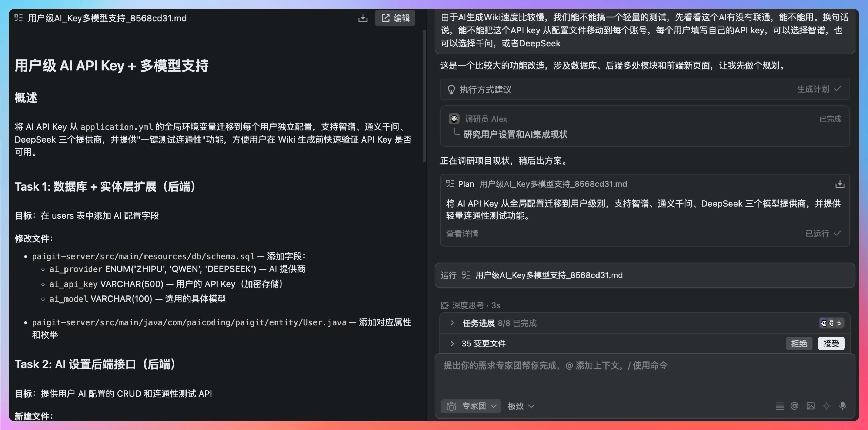868x430 pixels.
Task: Open 查看详情 link in Plan card
Action: (x=462, y=233)
